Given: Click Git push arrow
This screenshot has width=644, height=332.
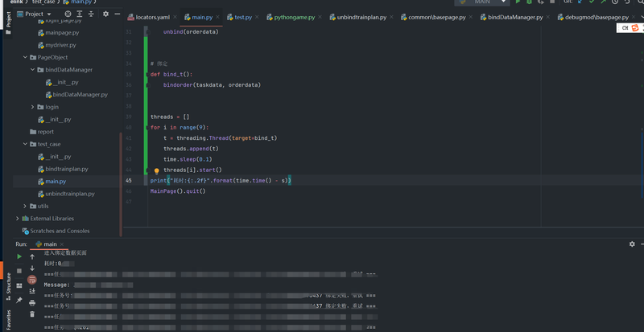Looking at the screenshot, I should [603, 2].
